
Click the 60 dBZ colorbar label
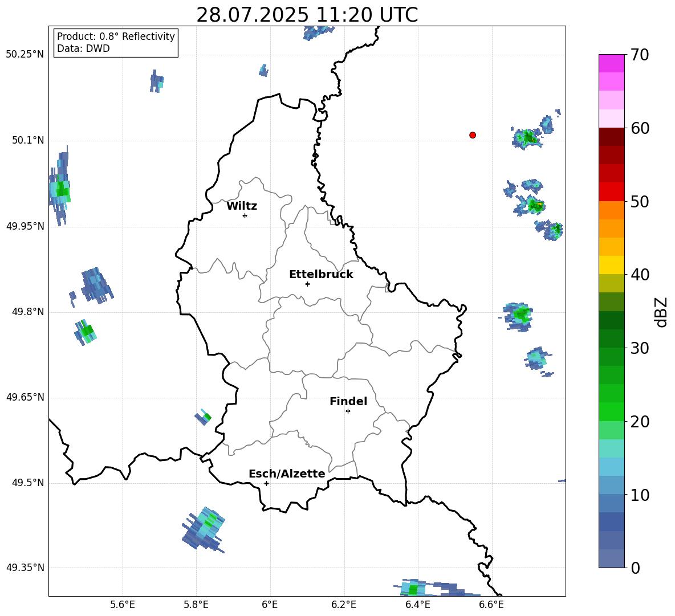coord(640,128)
